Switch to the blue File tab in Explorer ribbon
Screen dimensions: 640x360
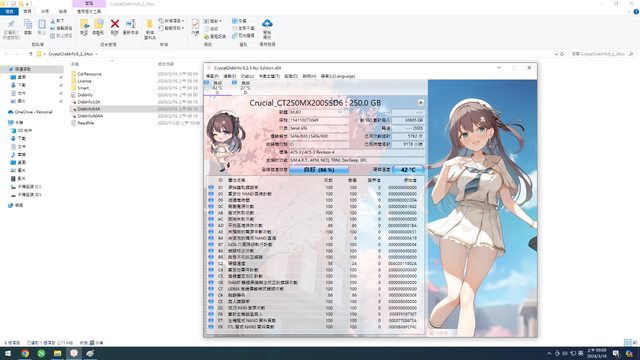(9, 11)
